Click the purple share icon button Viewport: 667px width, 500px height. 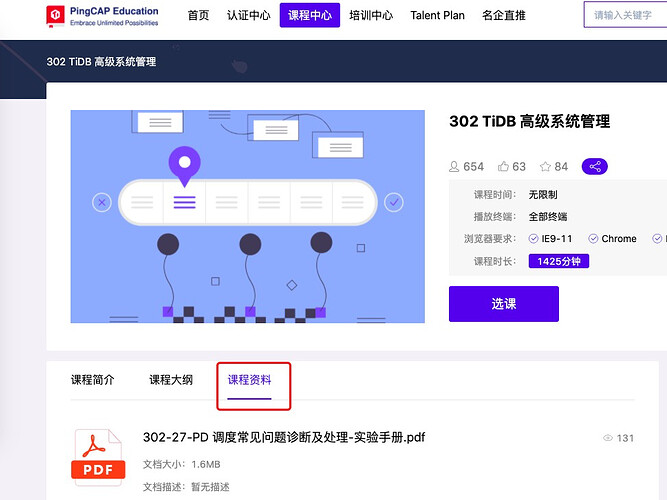point(594,166)
